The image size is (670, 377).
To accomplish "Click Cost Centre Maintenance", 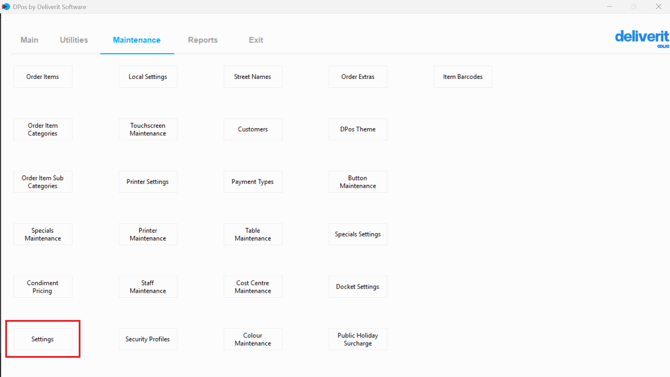I will (x=253, y=287).
